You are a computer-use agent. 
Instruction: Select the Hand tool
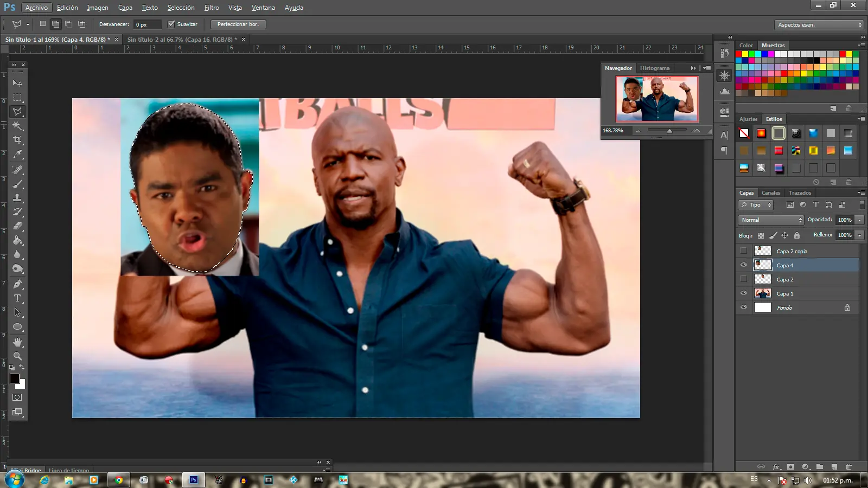(17, 342)
